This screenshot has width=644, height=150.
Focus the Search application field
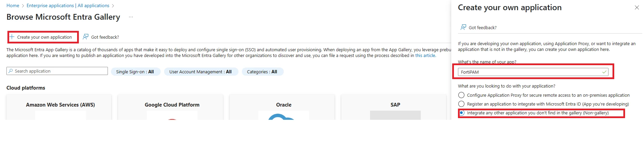pos(57,71)
